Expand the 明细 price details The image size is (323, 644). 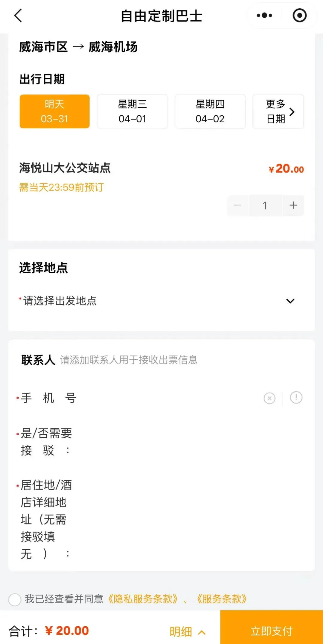point(187,631)
